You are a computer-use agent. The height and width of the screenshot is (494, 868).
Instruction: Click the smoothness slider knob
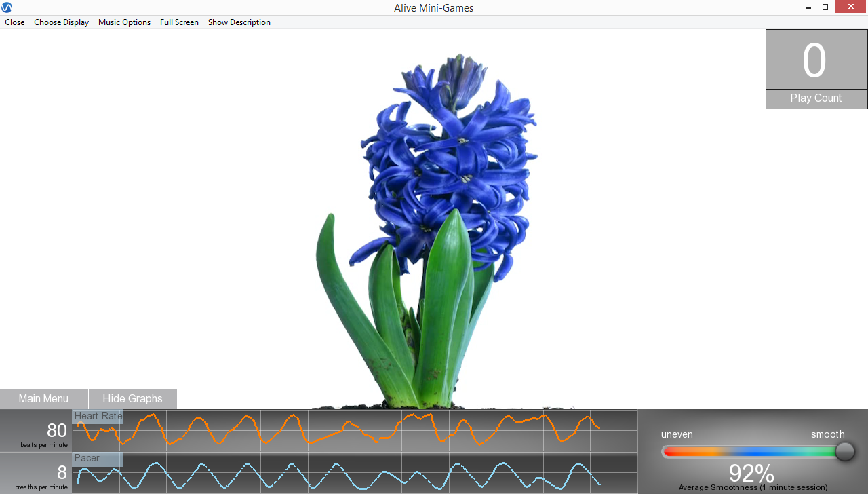pos(844,451)
